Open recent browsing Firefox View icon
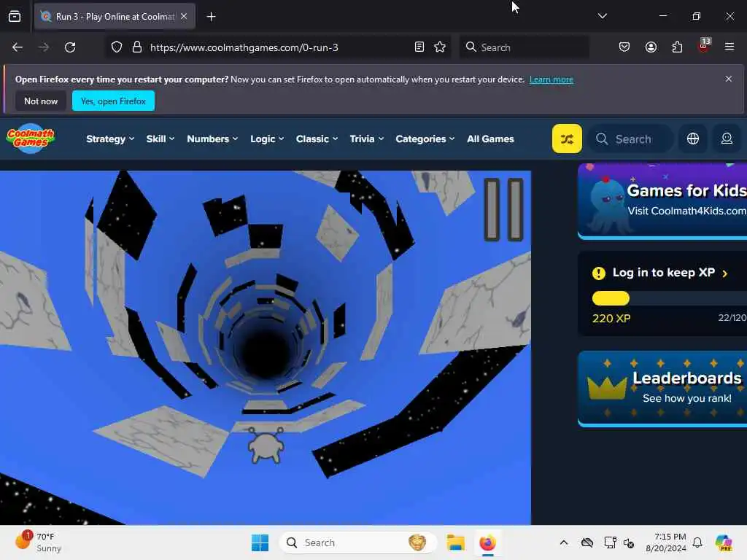Viewport: 747px width, 560px height. pyautogui.click(x=15, y=17)
